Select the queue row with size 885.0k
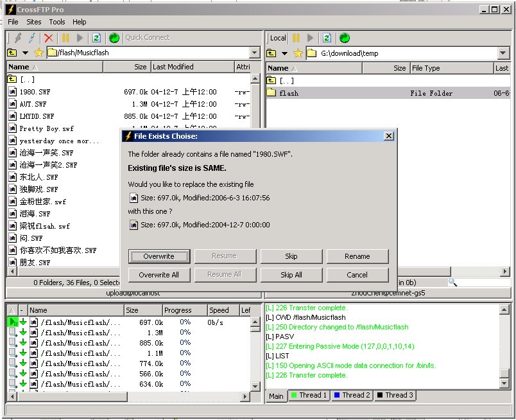Screen dimensions: 516x420 point(128,343)
